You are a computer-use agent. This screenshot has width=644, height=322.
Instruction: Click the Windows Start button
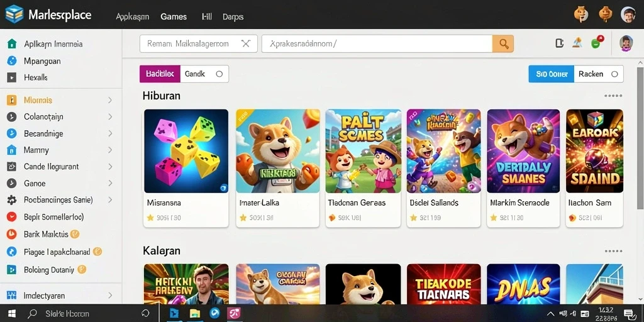tap(11, 313)
